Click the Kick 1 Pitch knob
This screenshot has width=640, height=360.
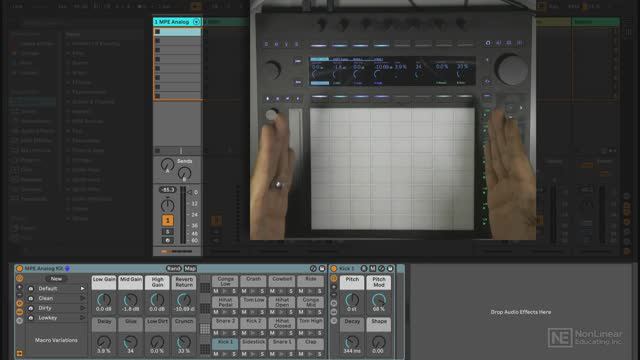coord(352,300)
